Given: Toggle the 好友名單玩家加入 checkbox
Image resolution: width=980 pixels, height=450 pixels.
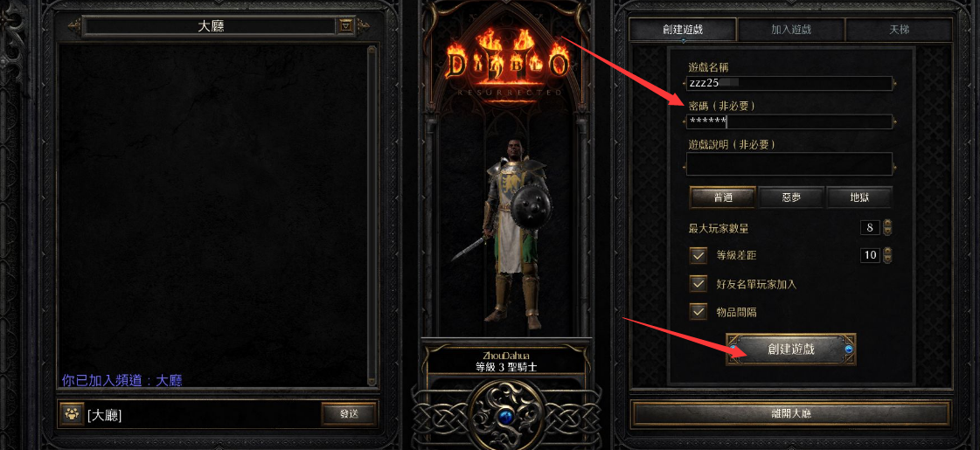Looking at the screenshot, I should [699, 284].
